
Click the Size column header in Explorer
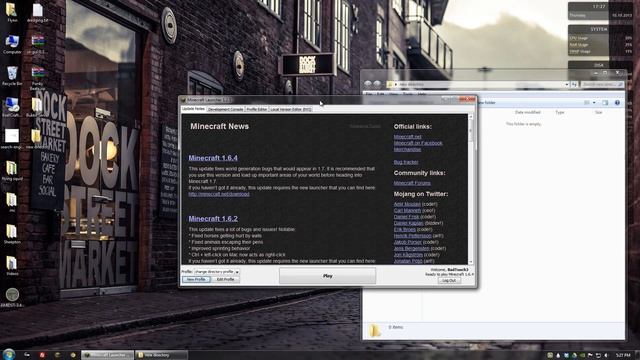598,112
